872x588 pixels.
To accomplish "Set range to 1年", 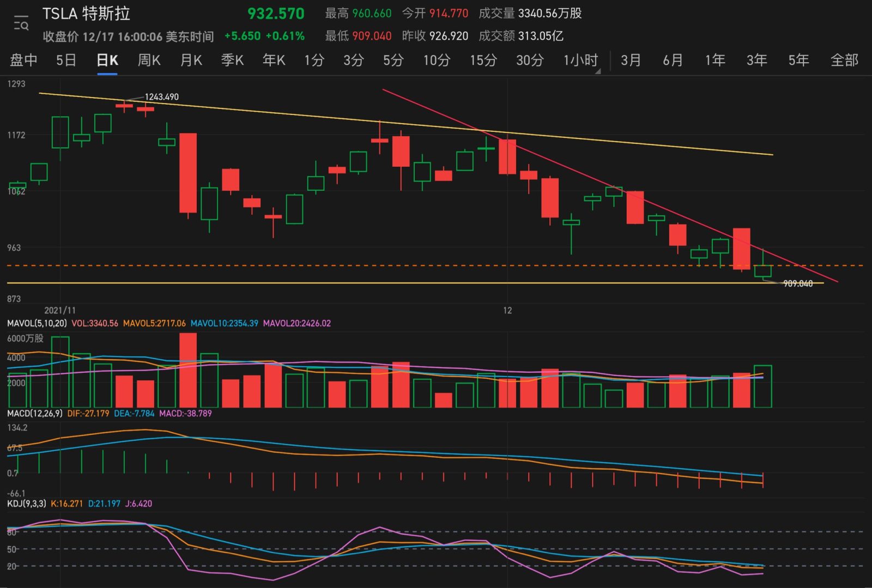I will pyautogui.click(x=714, y=60).
